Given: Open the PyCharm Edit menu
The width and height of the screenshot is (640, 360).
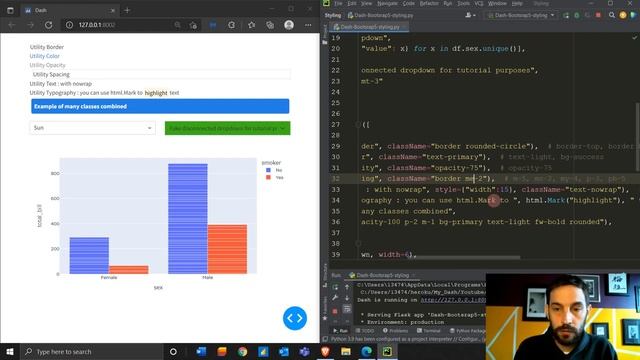Looking at the screenshot, I should (x=351, y=3).
